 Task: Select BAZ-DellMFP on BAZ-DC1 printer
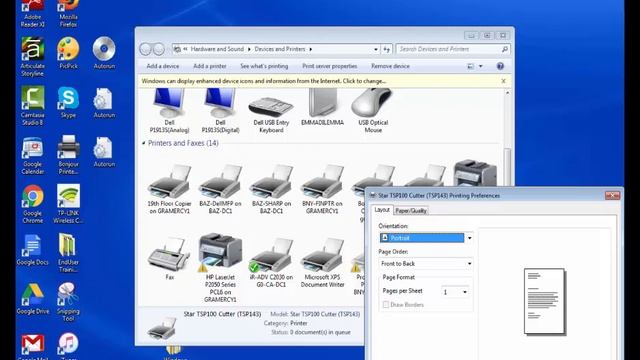[220, 189]
